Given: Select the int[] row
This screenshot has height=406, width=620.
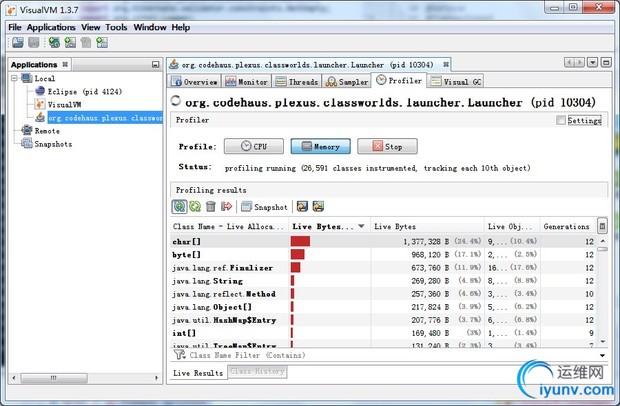Looking at the screenshot, I should 383,333.
